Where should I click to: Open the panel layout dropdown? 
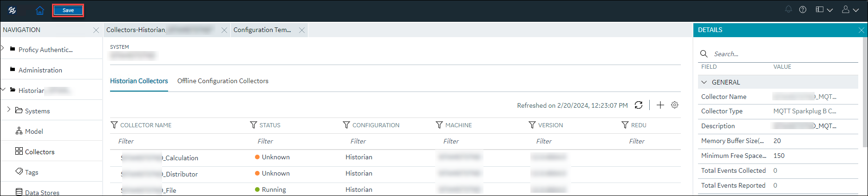pyautogui.click(x=824, y=9)
